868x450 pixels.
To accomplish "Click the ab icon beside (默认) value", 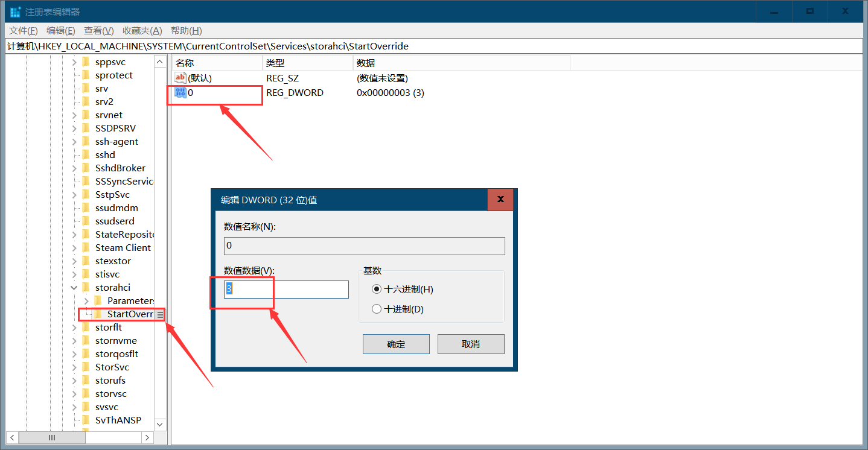I will [179, 77].
